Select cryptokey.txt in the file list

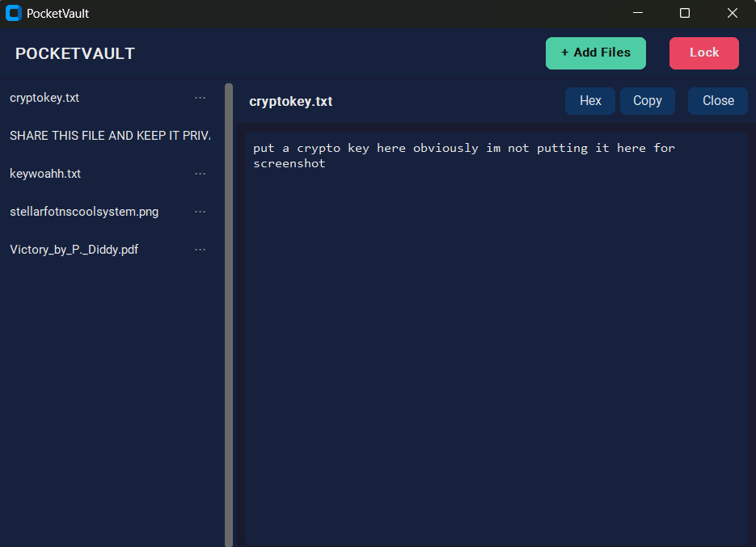point(44,98)
